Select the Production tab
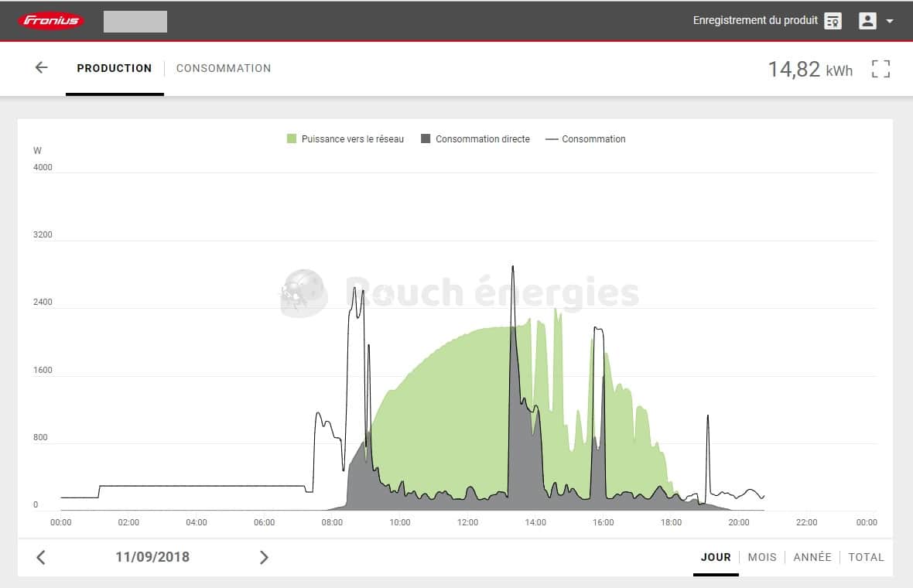 click(115, 68)
